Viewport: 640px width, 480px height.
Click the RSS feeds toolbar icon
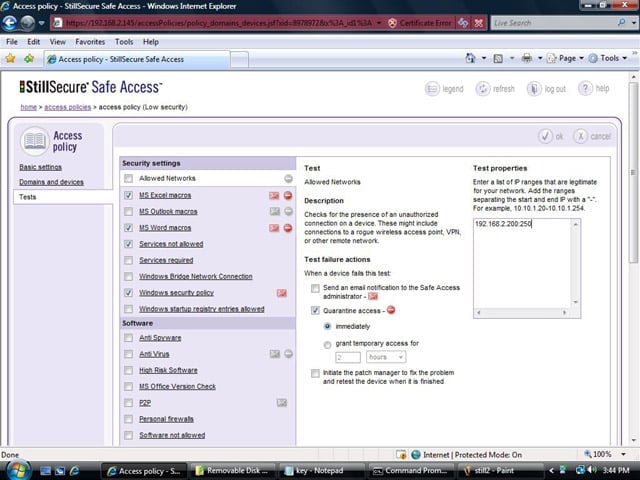coord(498,58)
